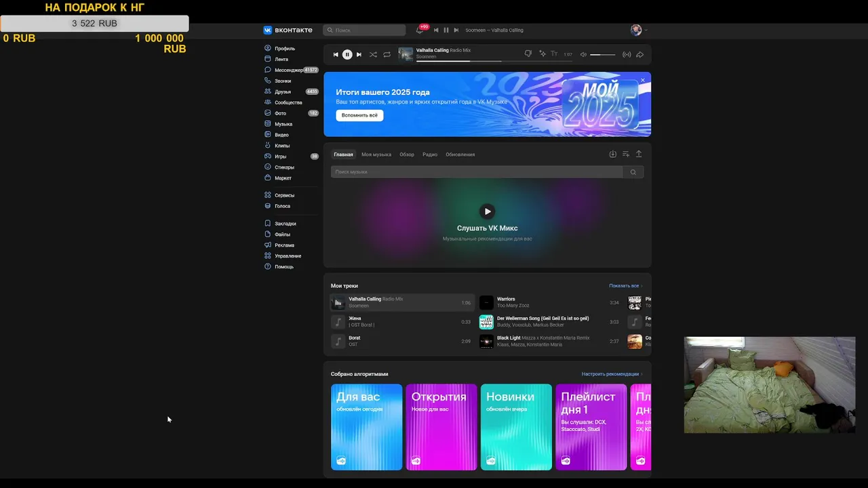Click the download icon above music search
The image size is (868, 488).
tap(612, 155)
